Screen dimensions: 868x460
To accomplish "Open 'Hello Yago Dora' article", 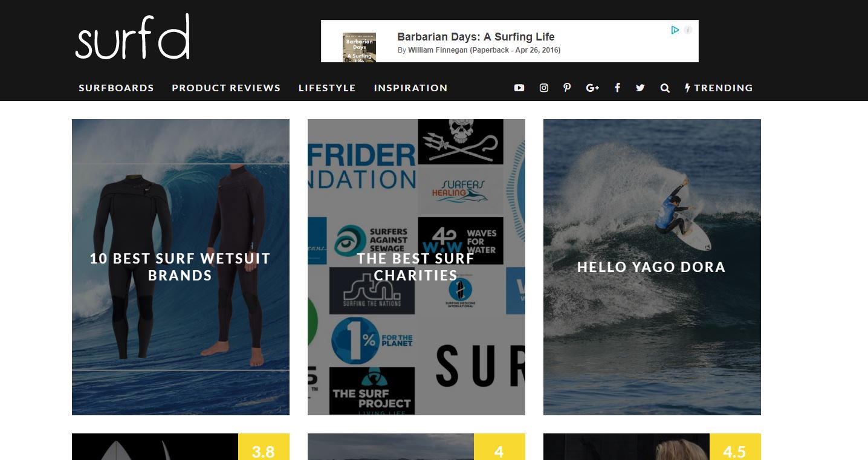I will [652, 267].
